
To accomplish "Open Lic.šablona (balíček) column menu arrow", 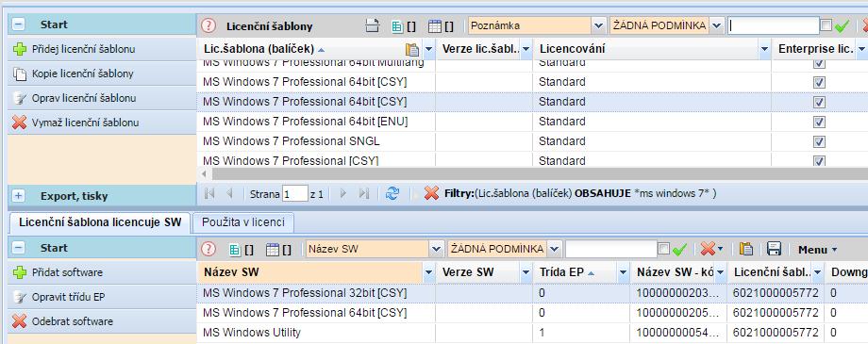I will point(429,49).
